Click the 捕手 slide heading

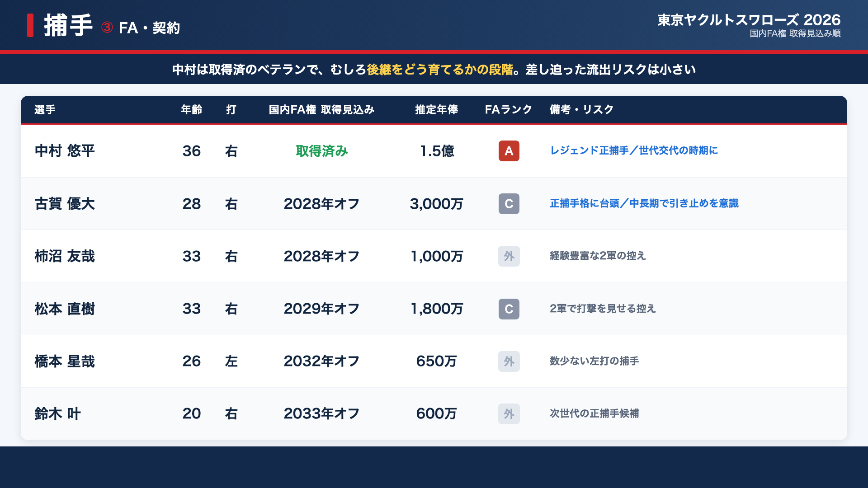coord(68,25)
